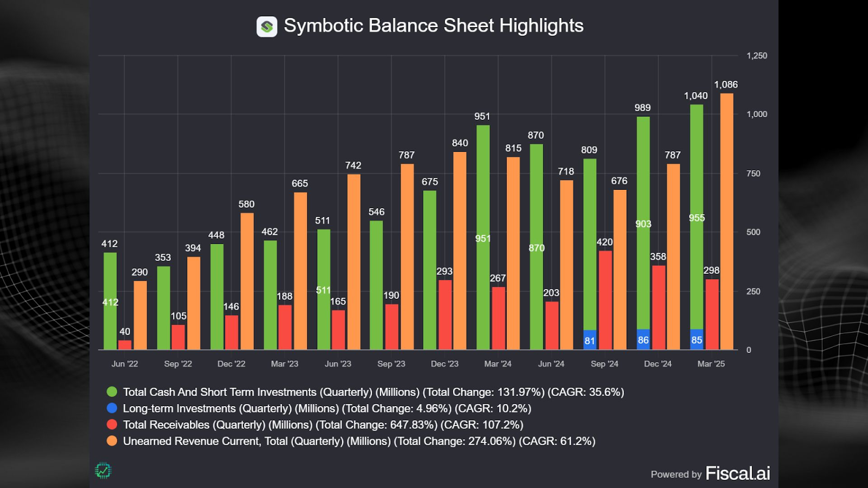Click the green chip icon at bottom left
The width and height of the screenshot is (868, 488).
tap(103, 471)
